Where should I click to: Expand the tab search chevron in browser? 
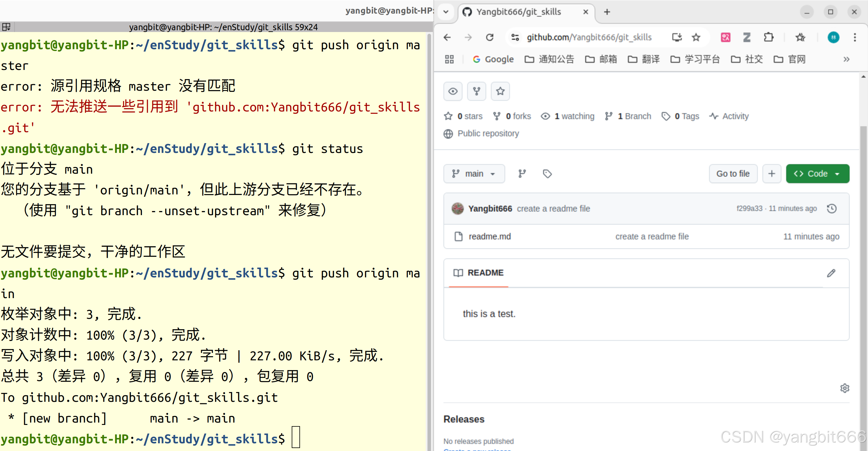tap(446, 12)
